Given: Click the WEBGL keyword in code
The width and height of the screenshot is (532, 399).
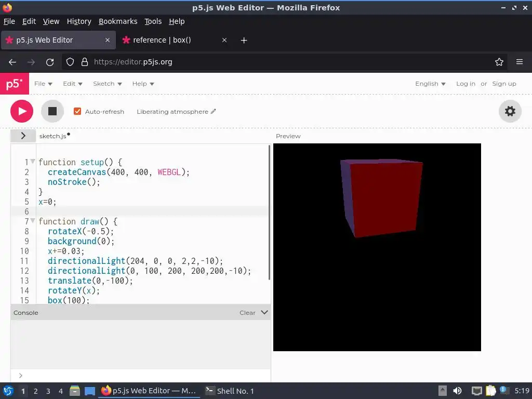Looking at the screenshot, I should [169, 172].
